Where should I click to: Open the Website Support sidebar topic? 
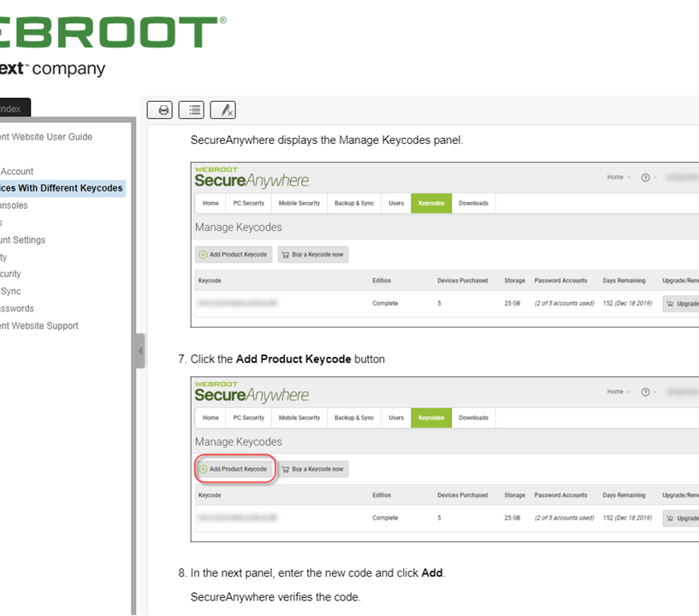point(39,326)
